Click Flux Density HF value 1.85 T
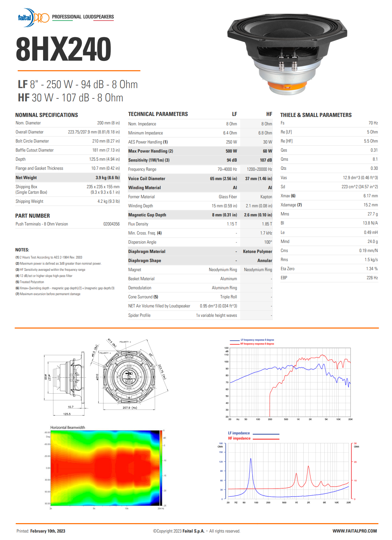Screen dimensions: 392x540 (x=267, y=224)
